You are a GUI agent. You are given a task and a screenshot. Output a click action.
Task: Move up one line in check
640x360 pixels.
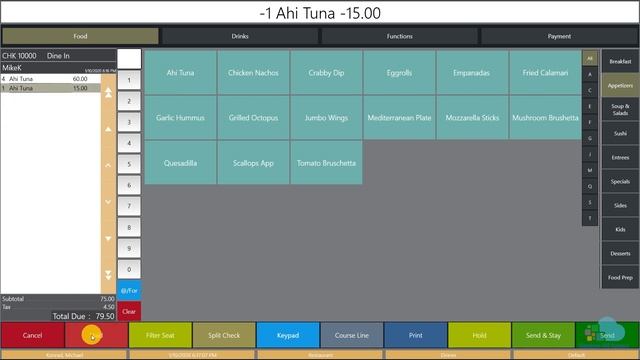108,165
